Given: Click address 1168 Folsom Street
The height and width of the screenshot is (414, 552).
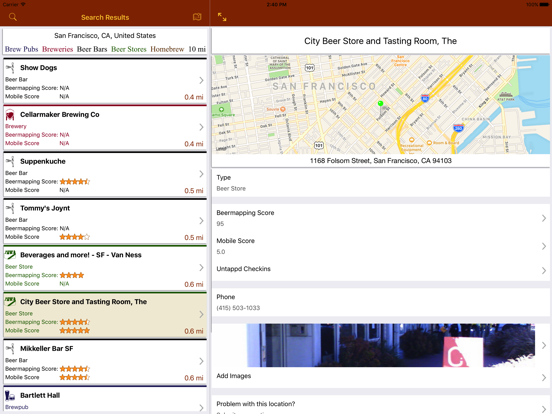Looking at the screenshot, I should click(381, 161).
